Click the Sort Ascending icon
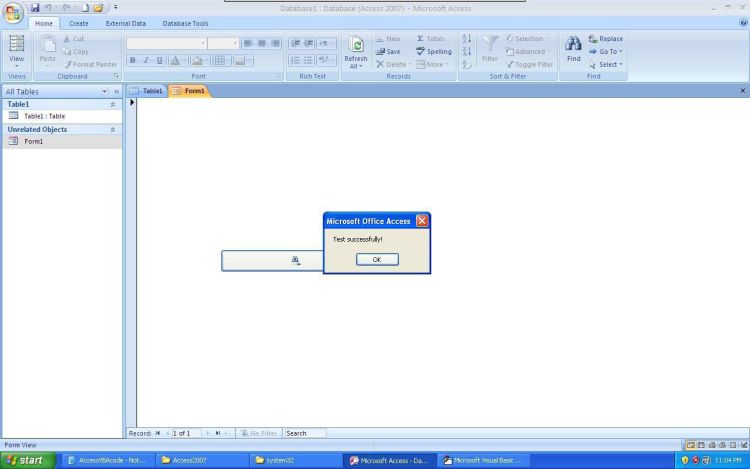 coord(467,38)
